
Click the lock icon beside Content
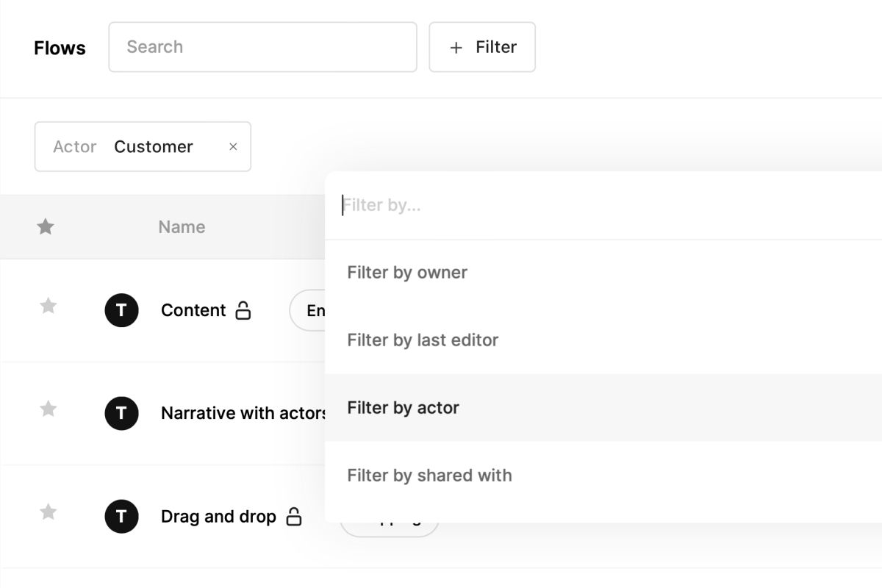(243, 311)
